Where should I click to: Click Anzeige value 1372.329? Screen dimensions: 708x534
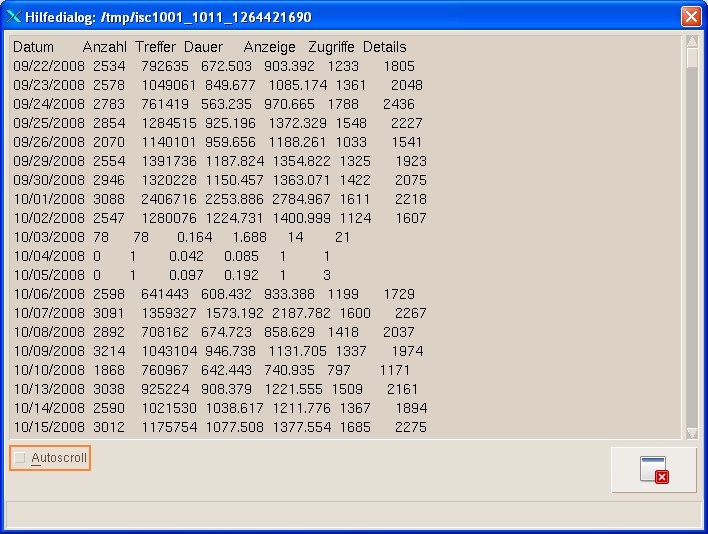click(x=297, y=123)
